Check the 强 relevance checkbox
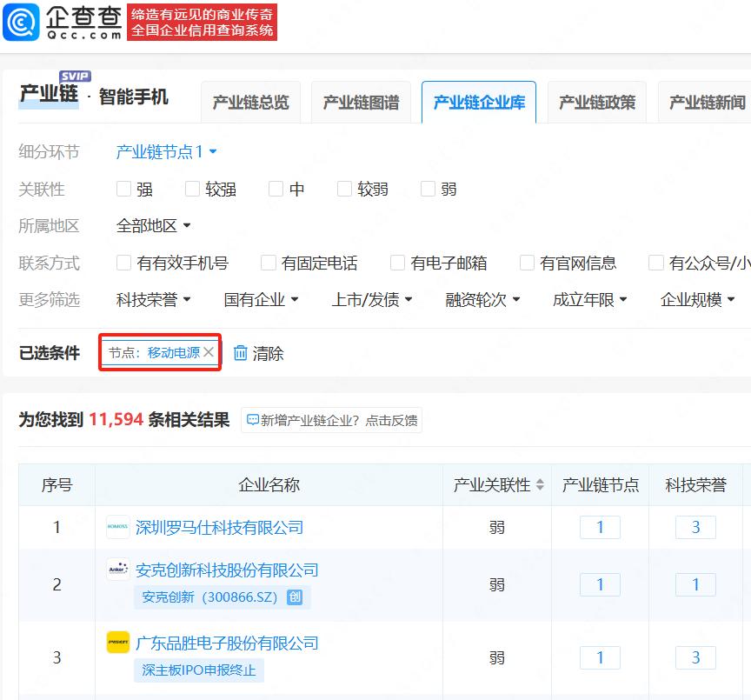Viewport: 751px width, 700px height. coord(123,189)
